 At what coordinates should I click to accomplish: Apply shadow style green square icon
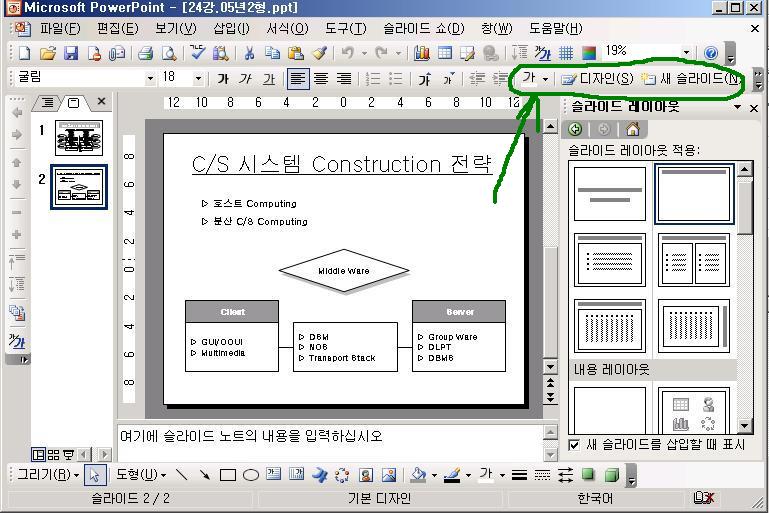pos(588,475)
